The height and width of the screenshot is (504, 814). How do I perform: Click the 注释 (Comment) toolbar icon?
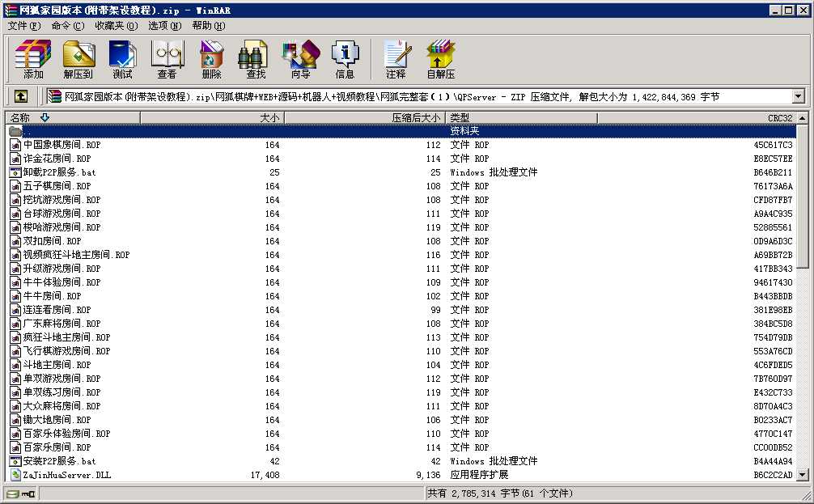point(396,60)
